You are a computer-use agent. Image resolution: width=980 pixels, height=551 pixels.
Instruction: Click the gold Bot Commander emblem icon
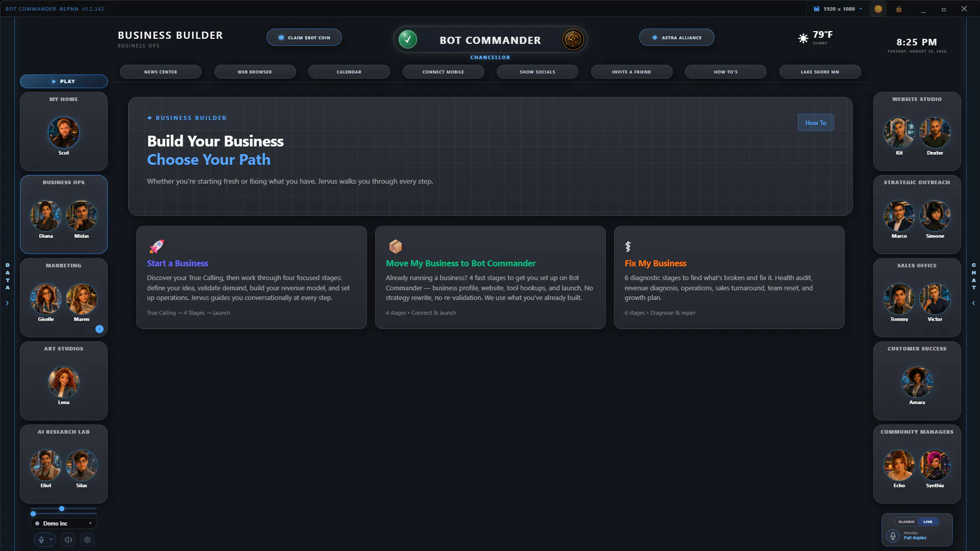573,39
